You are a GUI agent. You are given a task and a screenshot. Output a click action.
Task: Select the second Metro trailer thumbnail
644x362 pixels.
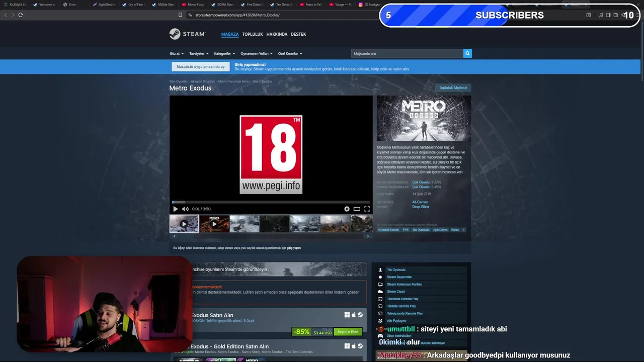pyautogui.click(x=214, y=224)
